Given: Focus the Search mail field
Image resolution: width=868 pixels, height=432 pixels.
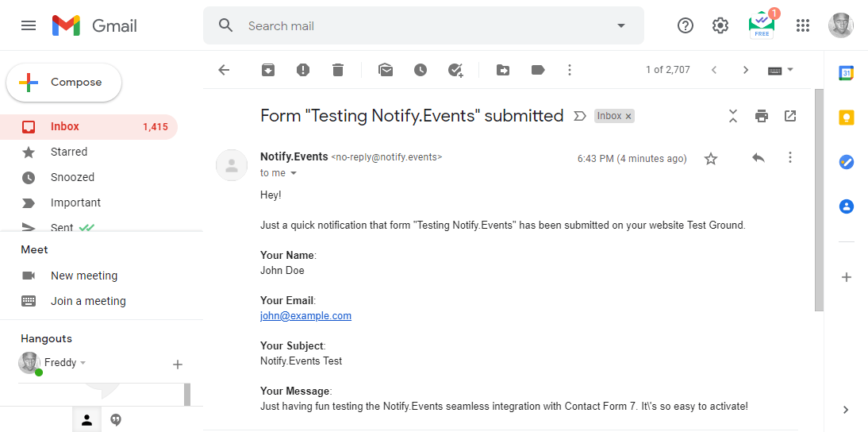Looking at the screenshot, I should [424, 25].
